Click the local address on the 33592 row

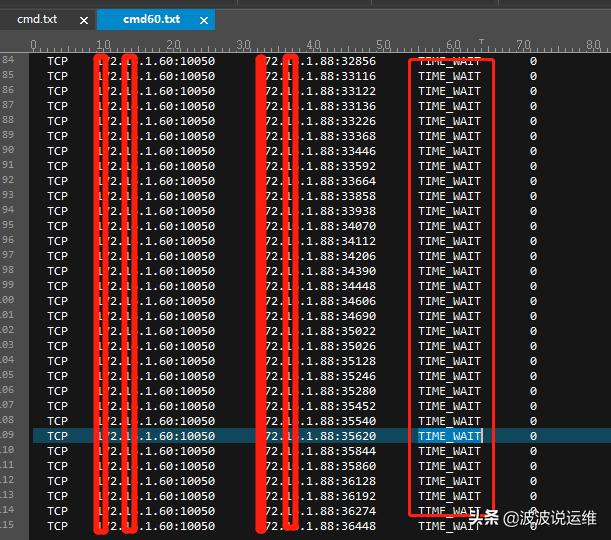coord(155,166)
